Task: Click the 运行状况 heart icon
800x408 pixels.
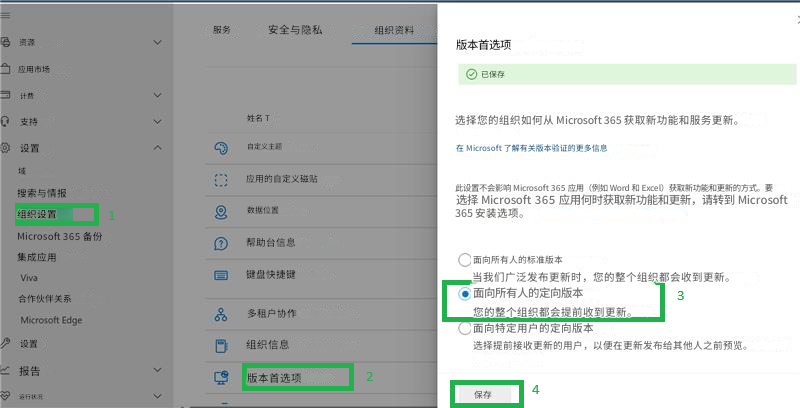Action: click(x=5, y=396)
